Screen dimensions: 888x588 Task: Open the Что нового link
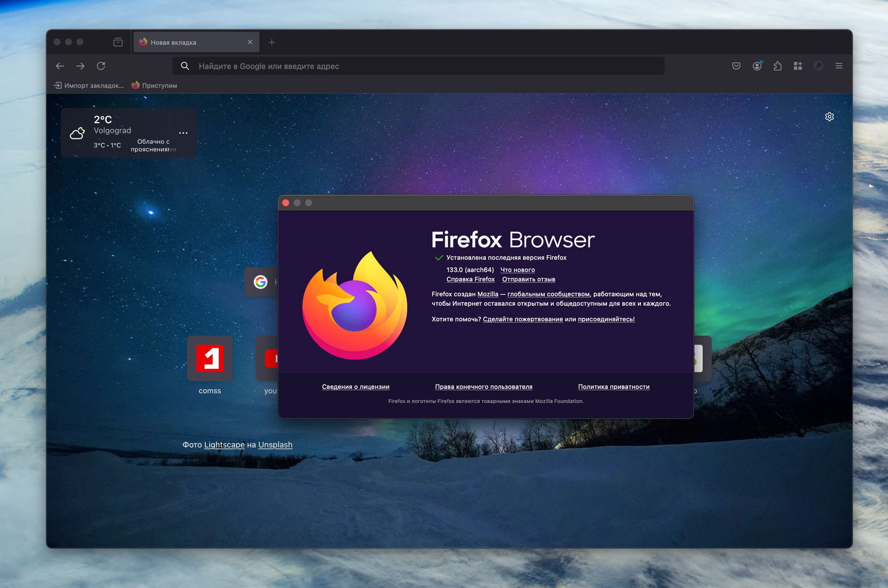click(x=517, y=270)
